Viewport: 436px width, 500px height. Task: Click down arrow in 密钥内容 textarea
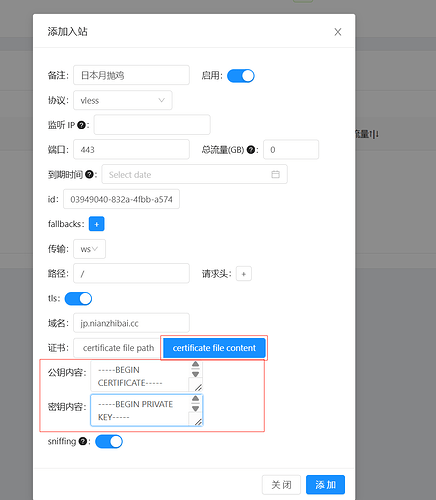pyautogui.click(x=196, y=409)
